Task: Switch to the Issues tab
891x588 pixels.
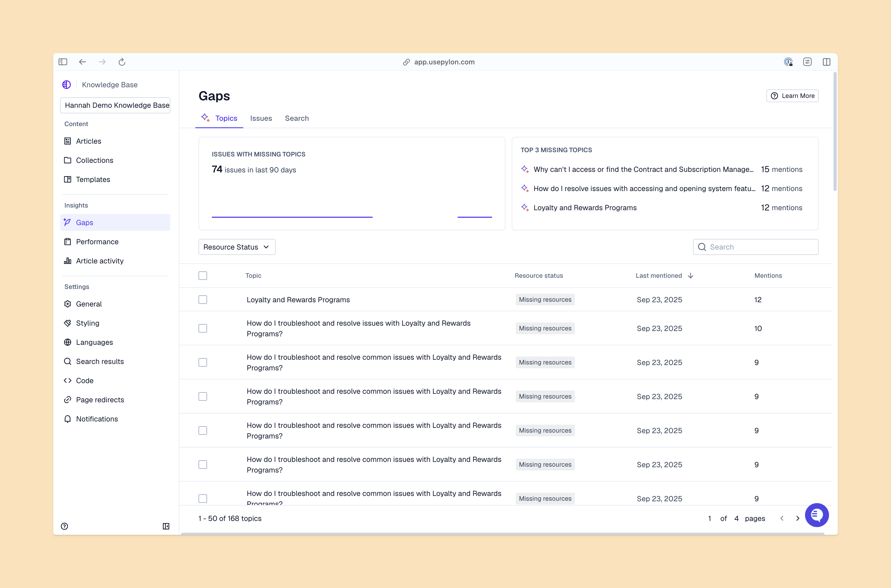Action: click(261, 118)
